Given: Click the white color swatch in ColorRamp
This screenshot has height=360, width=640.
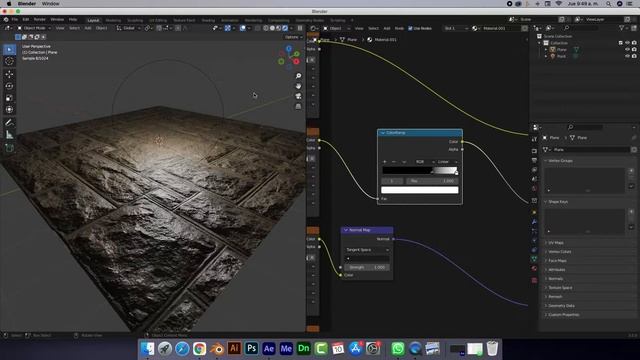Looking at the screenshot, I should 420,190.
